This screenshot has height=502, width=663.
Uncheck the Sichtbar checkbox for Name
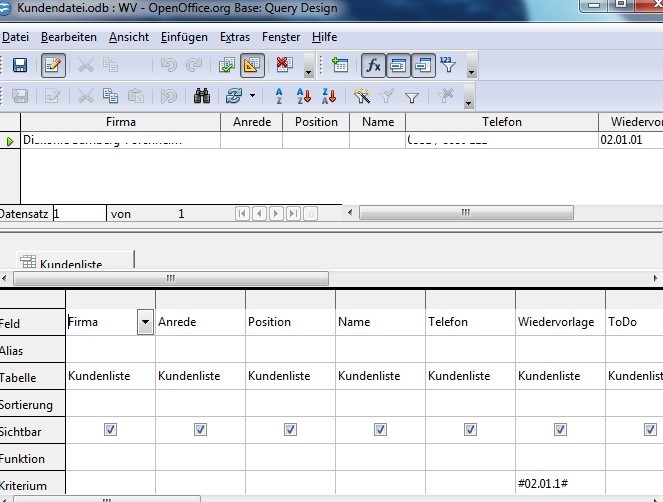[x=380, y=429]
